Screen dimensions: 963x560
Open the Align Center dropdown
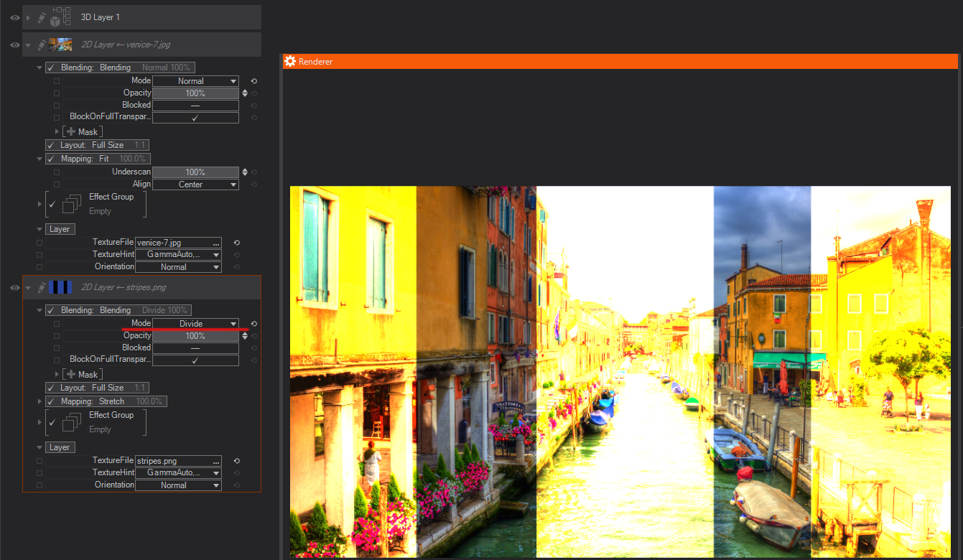coord(195,185)
